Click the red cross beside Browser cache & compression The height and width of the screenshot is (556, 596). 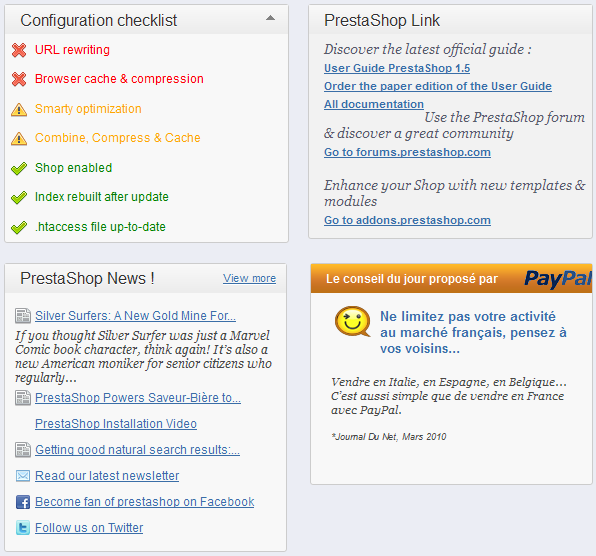(x=19, y=79)
